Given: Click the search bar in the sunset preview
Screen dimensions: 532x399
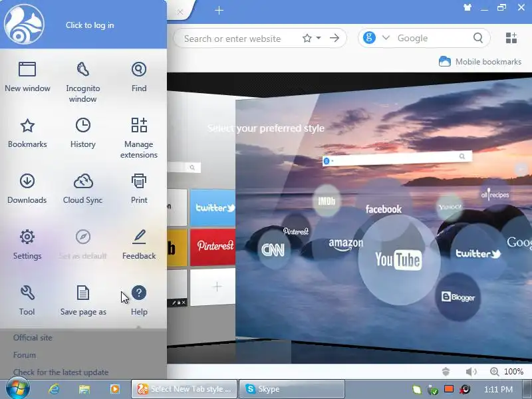Looking at the screenshot, I should click(397, 158).
